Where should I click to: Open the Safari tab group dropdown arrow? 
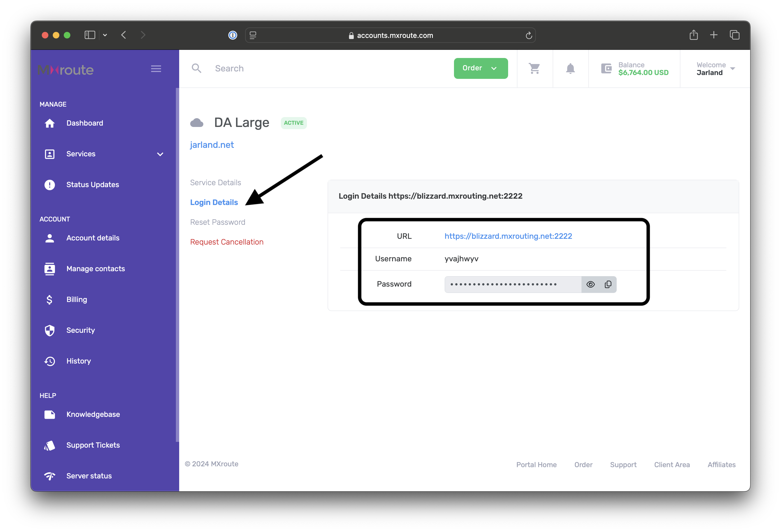click(105, 35)
